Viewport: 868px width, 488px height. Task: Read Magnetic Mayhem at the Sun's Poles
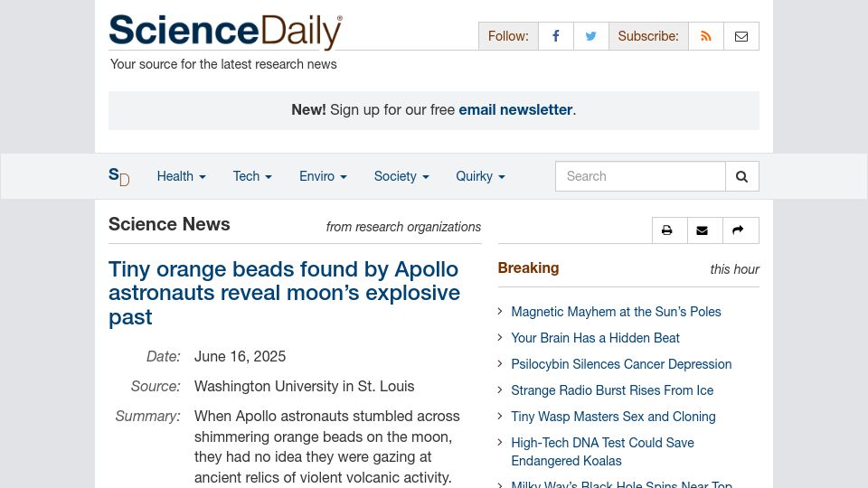point(616,312)
